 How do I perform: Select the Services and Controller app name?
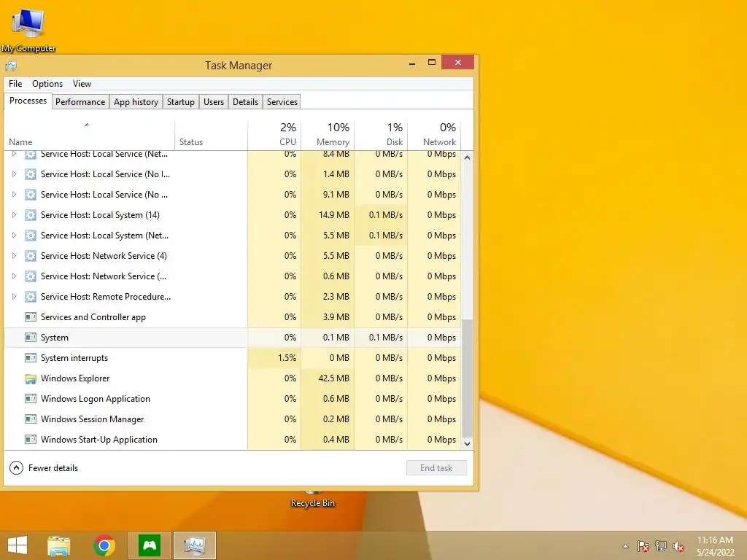(93, 317)
